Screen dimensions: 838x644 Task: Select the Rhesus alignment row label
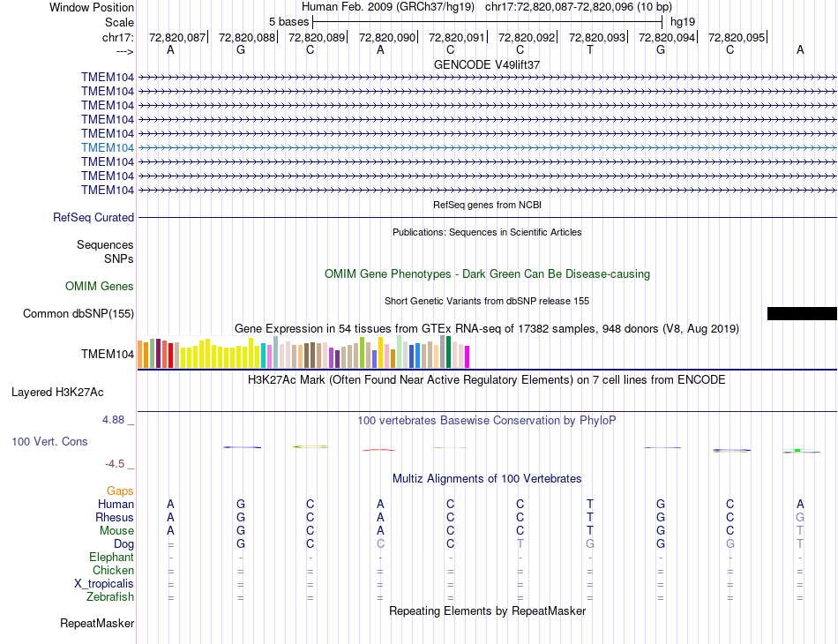115,517
